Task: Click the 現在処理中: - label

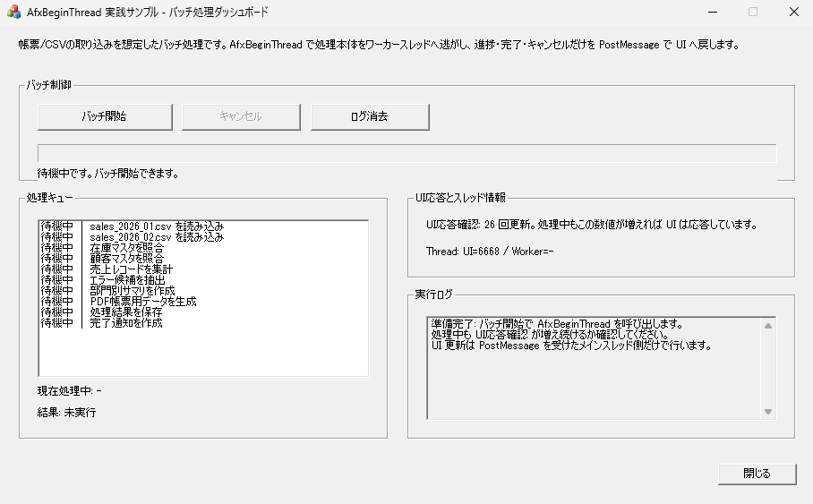Action: click(x=70, y=390)
